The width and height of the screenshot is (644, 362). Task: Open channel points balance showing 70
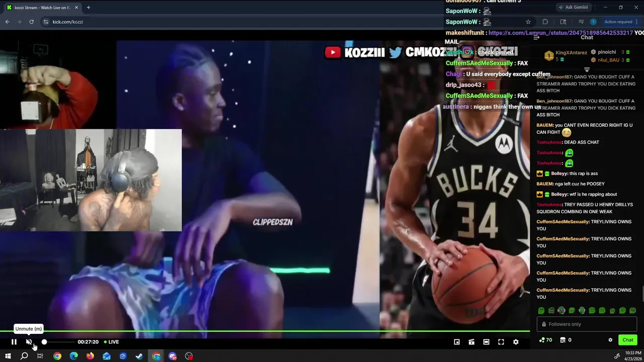[545, 340]
